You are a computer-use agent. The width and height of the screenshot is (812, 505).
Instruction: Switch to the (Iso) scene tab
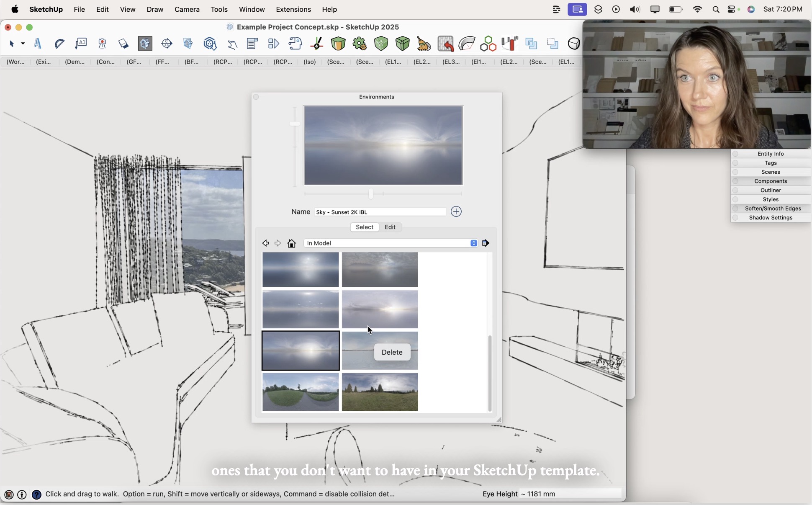pos(309,62)
